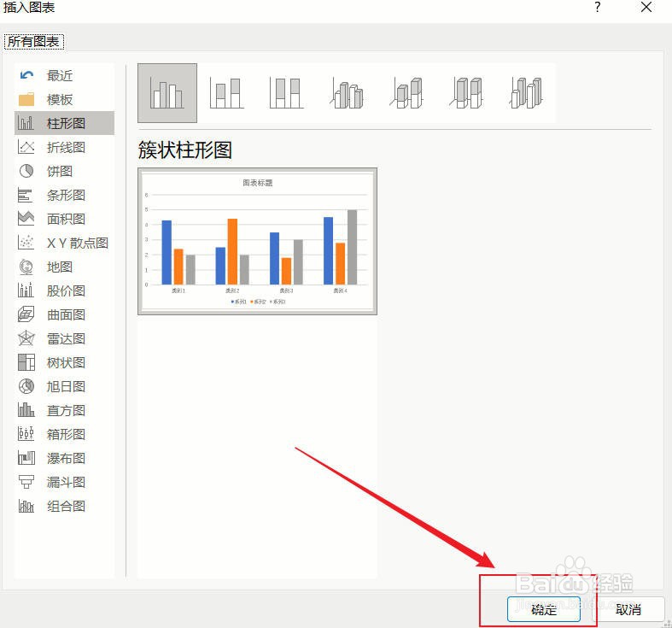
Task: Open the 模板 (Templates) category
Action: (64, 99)
